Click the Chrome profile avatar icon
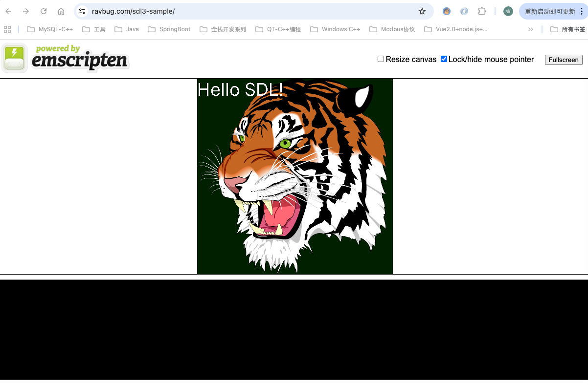Image resolution: width=588 pixels, height=385 pixels. [508, 11]
